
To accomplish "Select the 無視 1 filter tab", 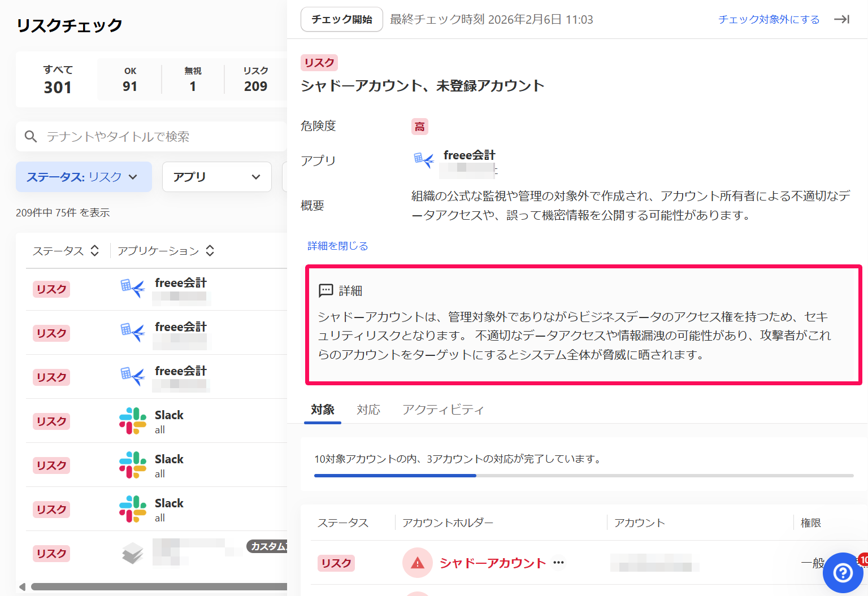I will click(x=193, y=80).
